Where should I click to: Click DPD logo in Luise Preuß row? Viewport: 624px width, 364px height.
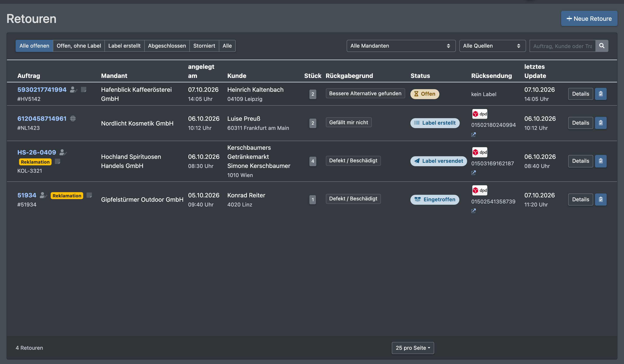point(480,114)
